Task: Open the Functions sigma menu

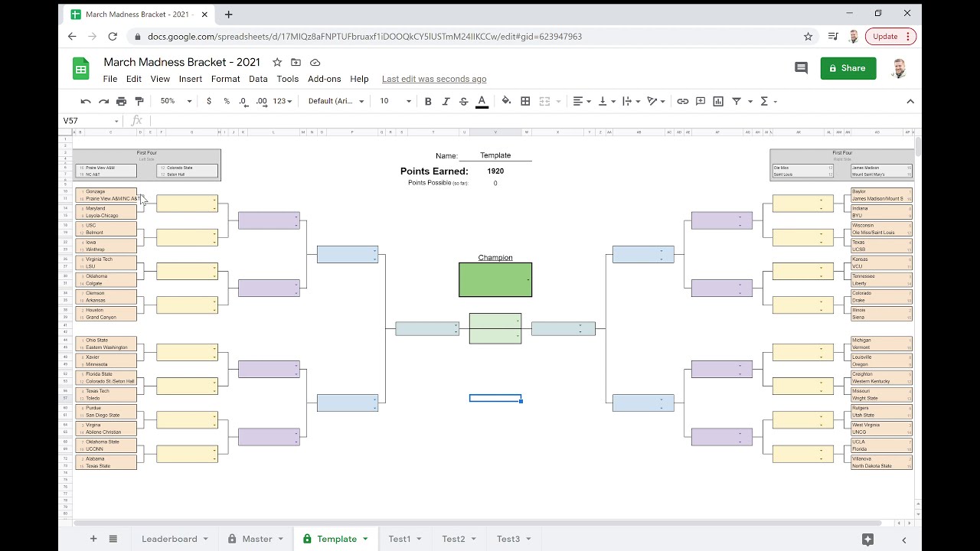Action: coord(768,101)
